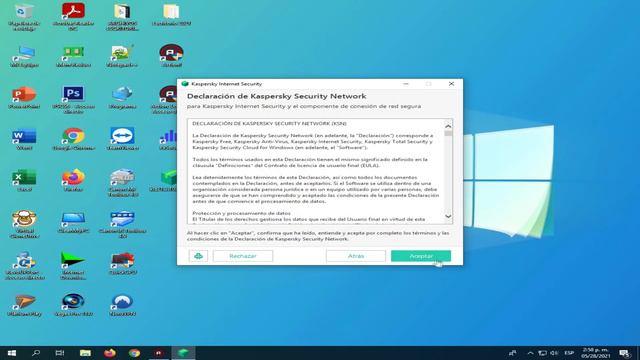
Task: Click the 'Declaración de Kaspersky Security Network' dialog title
Action: 276,96
